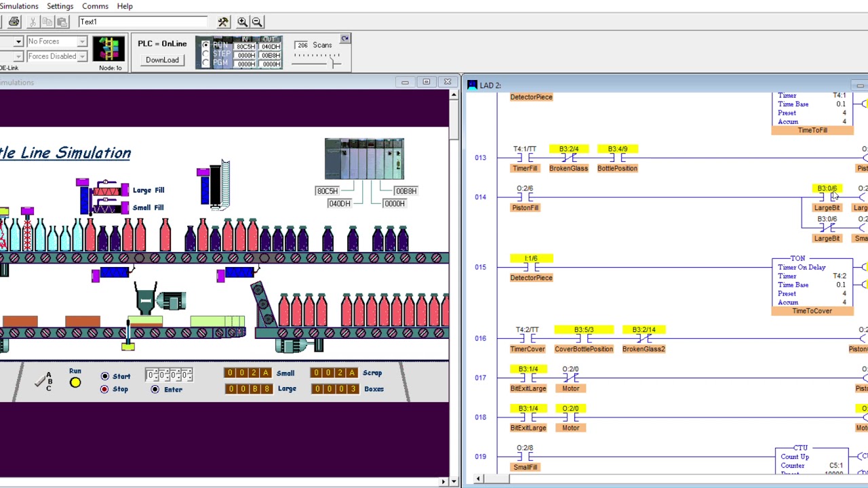The image size is (868, 488).
Task: Click the 'PLC = OnLine' status text
Action: (162, 44)
